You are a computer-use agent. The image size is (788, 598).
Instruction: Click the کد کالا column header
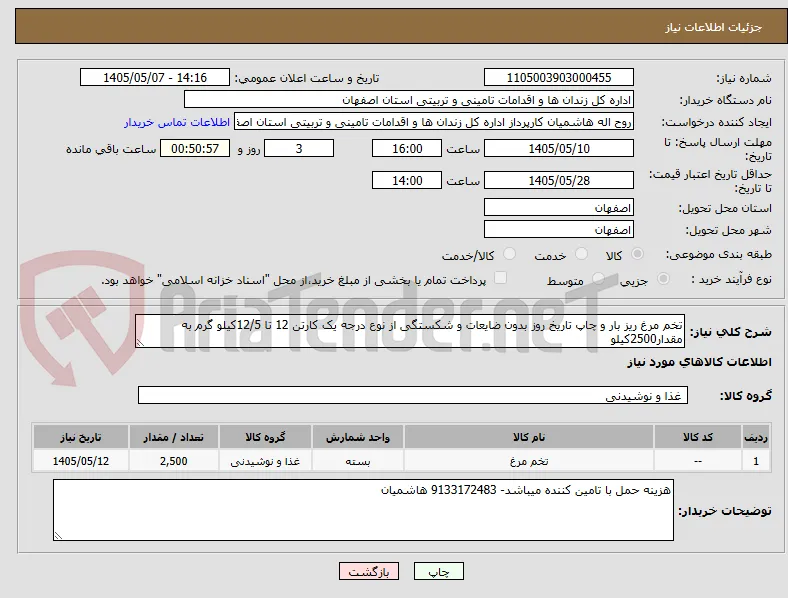[698, 437]
